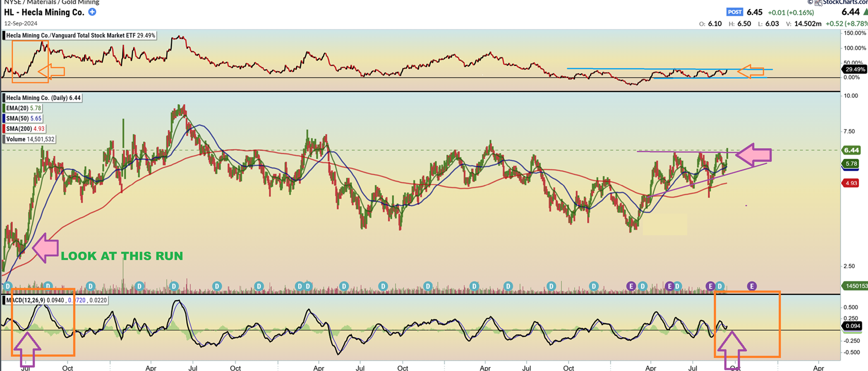This screenshot has width=868, height=371.
Task: Click the -0.250 MACD axis label
Action: pos(852,341)
